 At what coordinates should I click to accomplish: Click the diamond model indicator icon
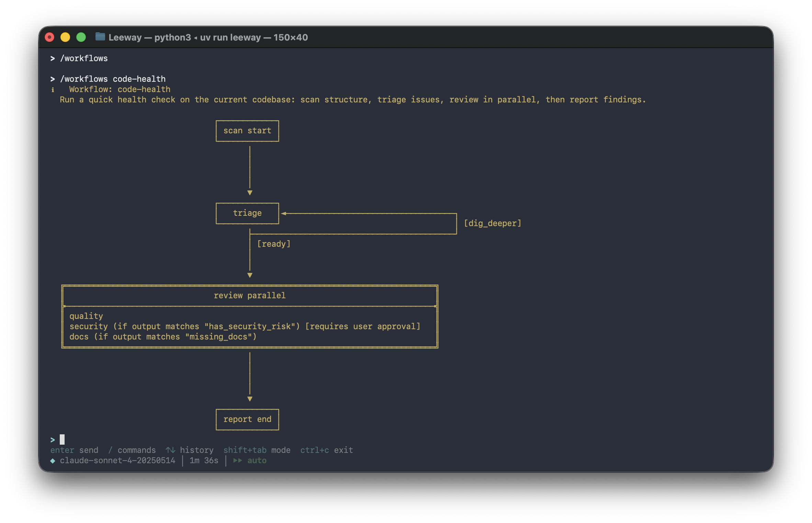click(53, 460)
